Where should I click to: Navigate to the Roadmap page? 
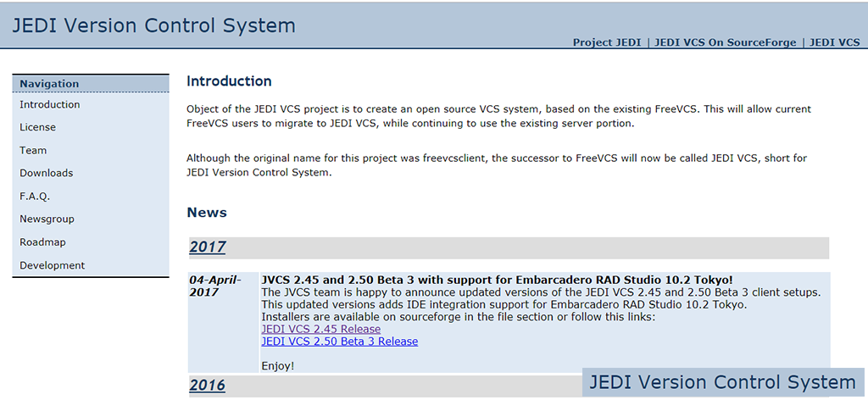(x=43, y=242)
